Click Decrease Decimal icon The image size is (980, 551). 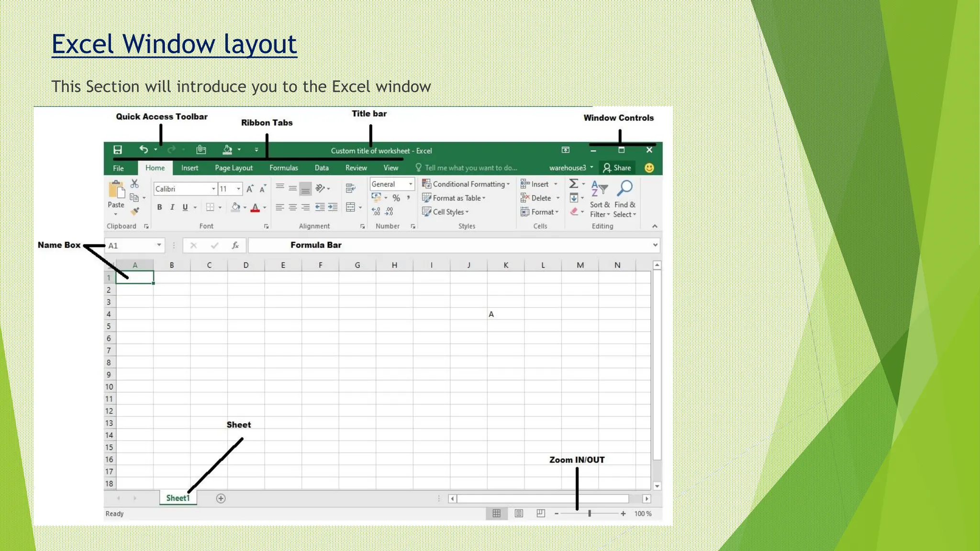[389, 211]
